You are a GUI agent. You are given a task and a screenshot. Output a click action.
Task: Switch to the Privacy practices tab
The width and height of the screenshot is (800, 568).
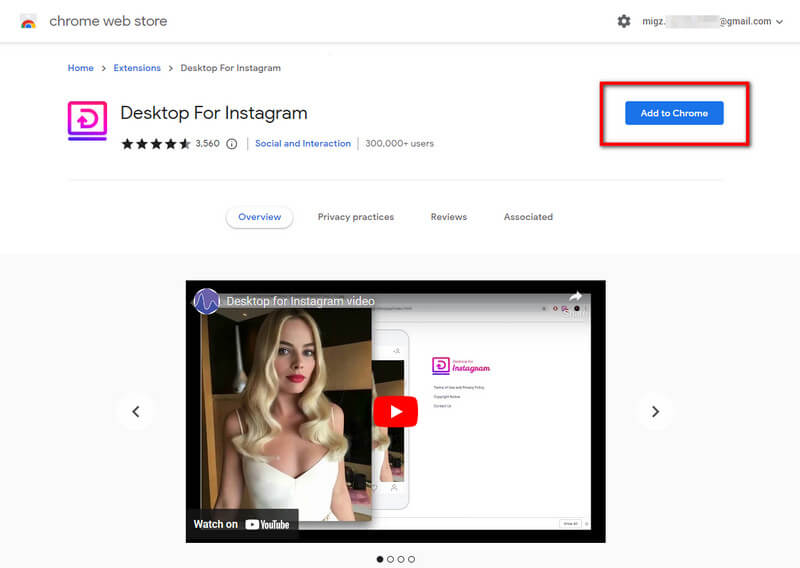tap(356, 217)
